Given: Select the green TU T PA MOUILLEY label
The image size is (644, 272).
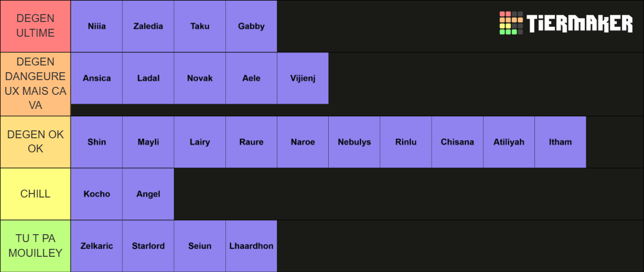Looking at the screenshot, I should tap(36, 246).
